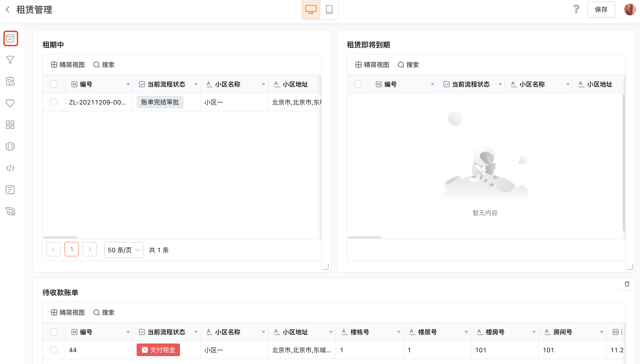Open the code embed sidebar icon
640x364 pixels.
tap(10, 168)
